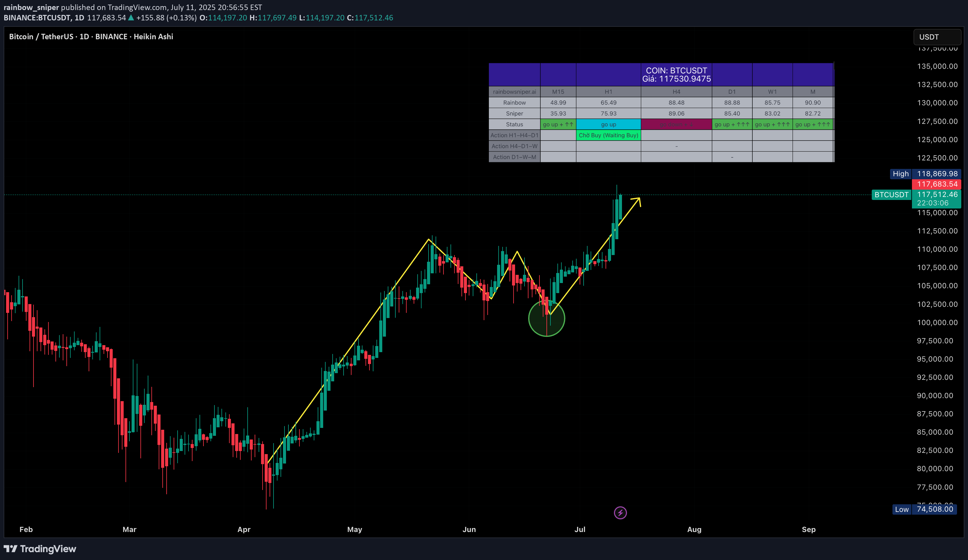Click the Chờ Buy (Waiting Buy) cell

[x=609, y=135]
